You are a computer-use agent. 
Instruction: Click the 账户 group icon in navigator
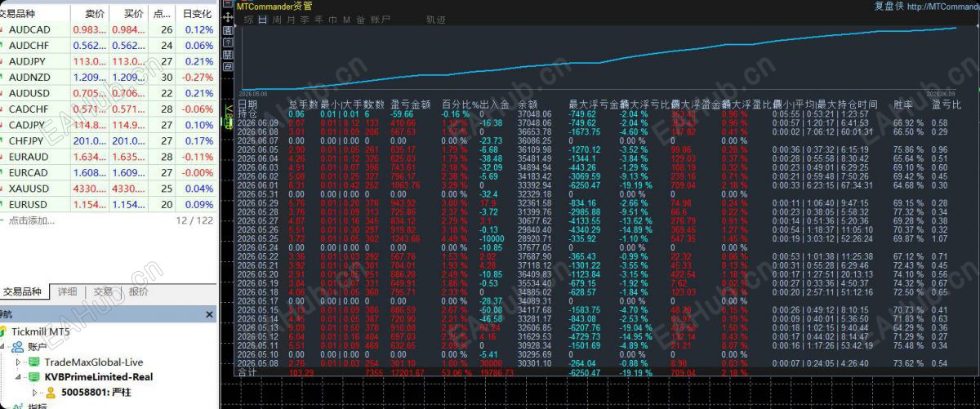click(x=18, y=347)
